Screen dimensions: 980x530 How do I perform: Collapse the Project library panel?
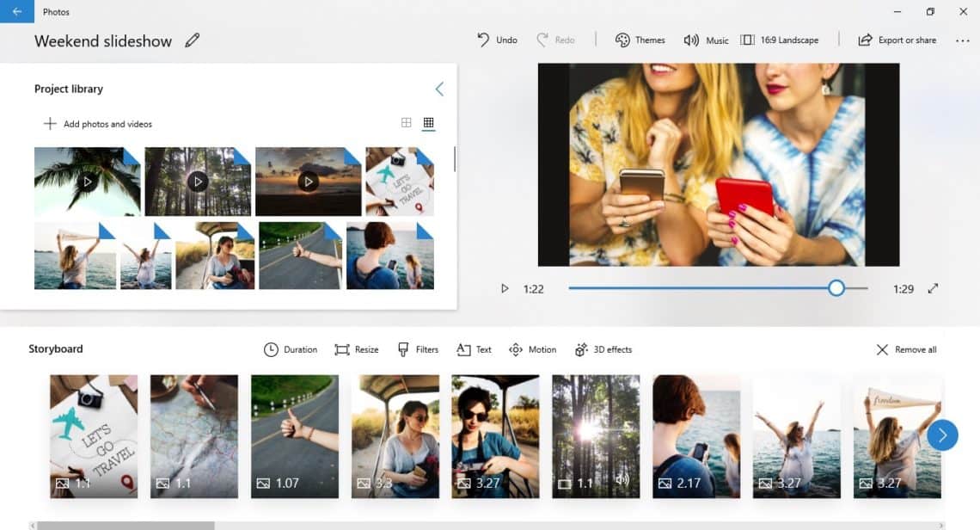click(439, 89)
